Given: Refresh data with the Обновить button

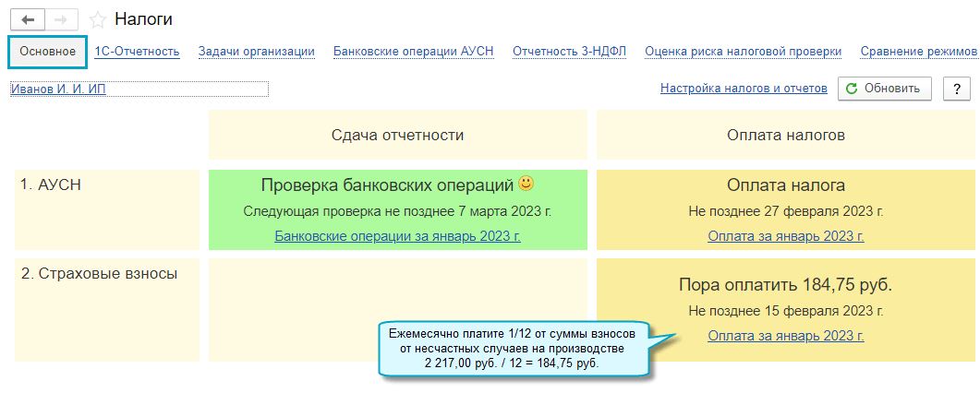Looking at the screenshot, I should (884, 89).
